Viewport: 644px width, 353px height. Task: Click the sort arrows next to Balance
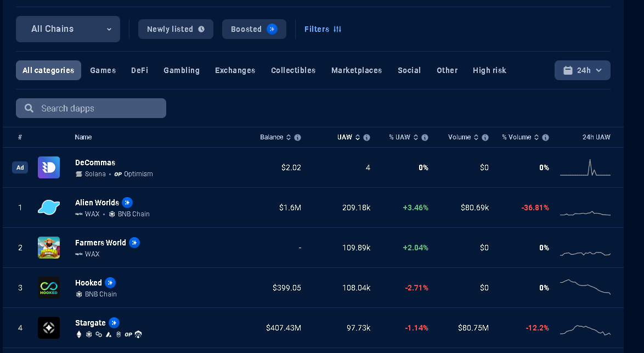(x=289, y=137)
